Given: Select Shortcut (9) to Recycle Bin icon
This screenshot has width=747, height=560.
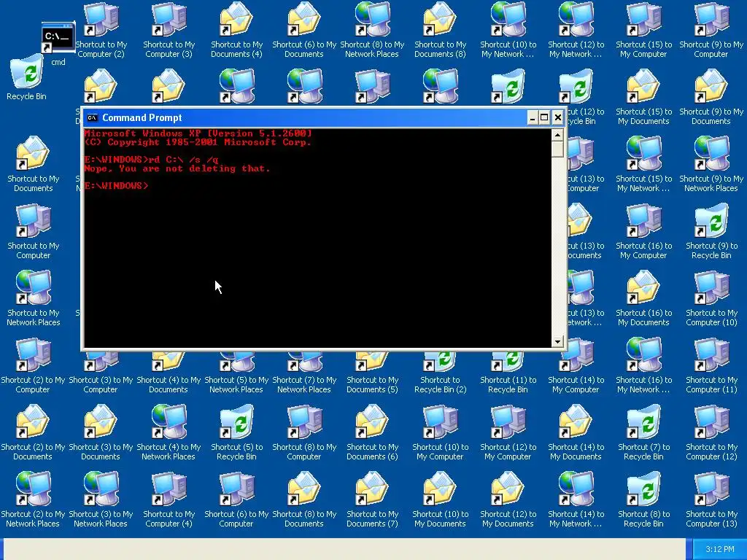Looking at the screenshot, I should click(x=711, y=221).
